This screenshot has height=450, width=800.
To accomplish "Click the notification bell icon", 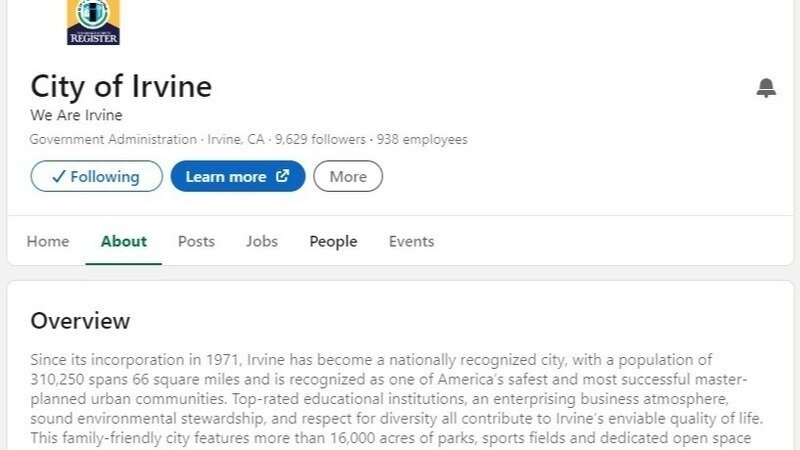I will tap(766, 88).
